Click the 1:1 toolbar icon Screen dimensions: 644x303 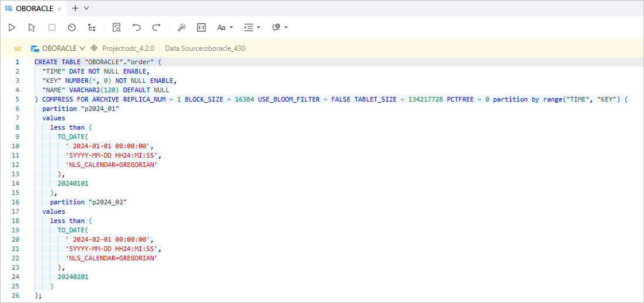coord(201,27)
